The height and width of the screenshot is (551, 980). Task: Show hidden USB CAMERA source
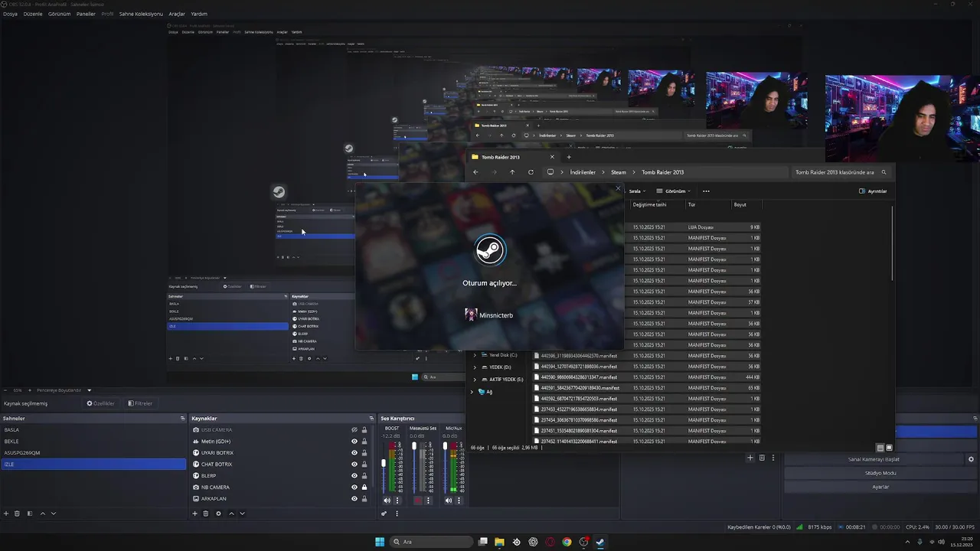click(354, 430)
